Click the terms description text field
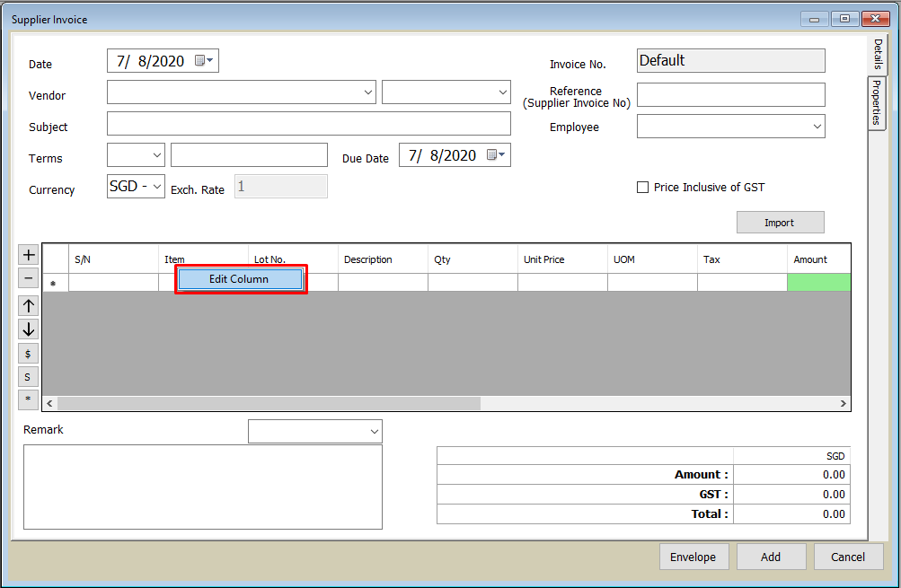The width and height of the screenshot is (901, 588). tap(249, 155)
